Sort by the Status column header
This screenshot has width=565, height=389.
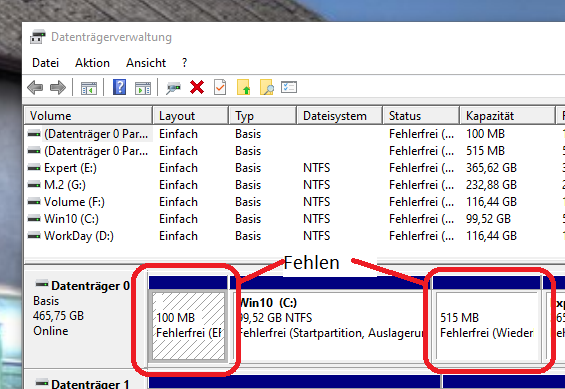click(421, 116)
